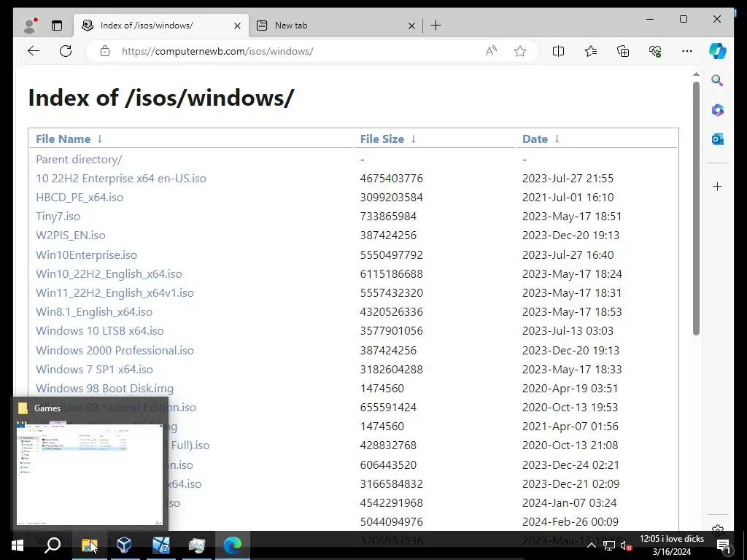Screen dimensions: 747x560
Task: Open the Edge profile icon
Action: (30, 26)
